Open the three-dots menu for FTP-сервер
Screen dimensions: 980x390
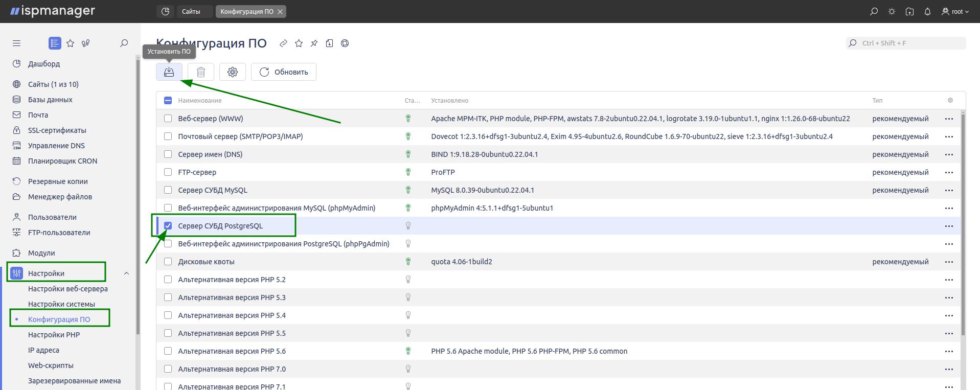tap(949, 172)
